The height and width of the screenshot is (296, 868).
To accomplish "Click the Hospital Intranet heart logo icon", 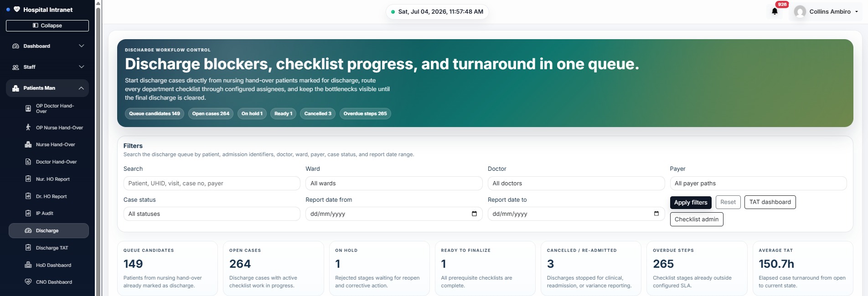I will (x=17, y=9).
